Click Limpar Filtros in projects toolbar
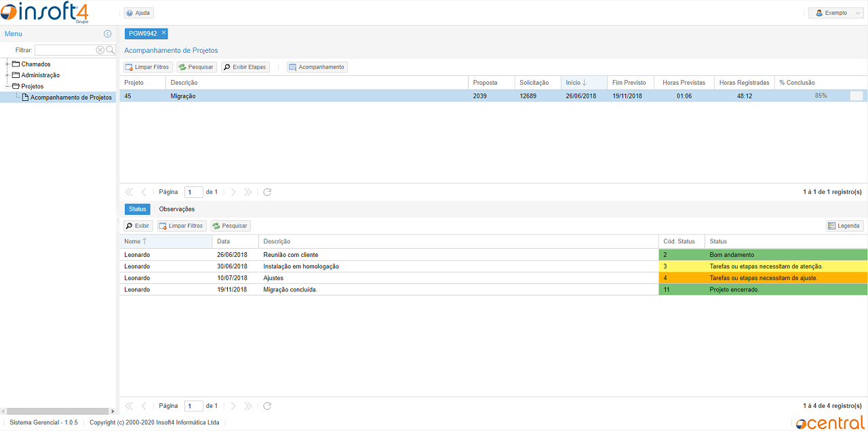The height and width of the screenshot is (431, 868). pos(148,67)
